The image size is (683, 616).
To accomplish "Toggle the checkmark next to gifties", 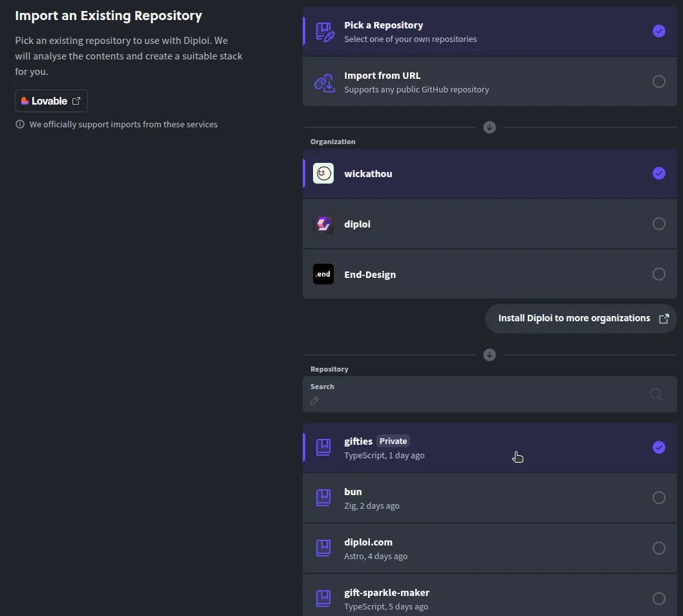I will tap(658, 447).
